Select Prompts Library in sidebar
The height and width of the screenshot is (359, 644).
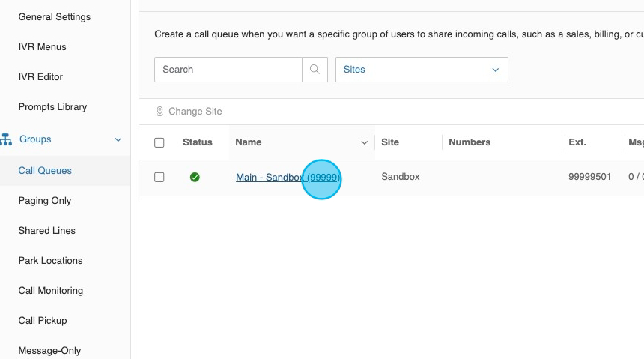[x=52, y=106]
